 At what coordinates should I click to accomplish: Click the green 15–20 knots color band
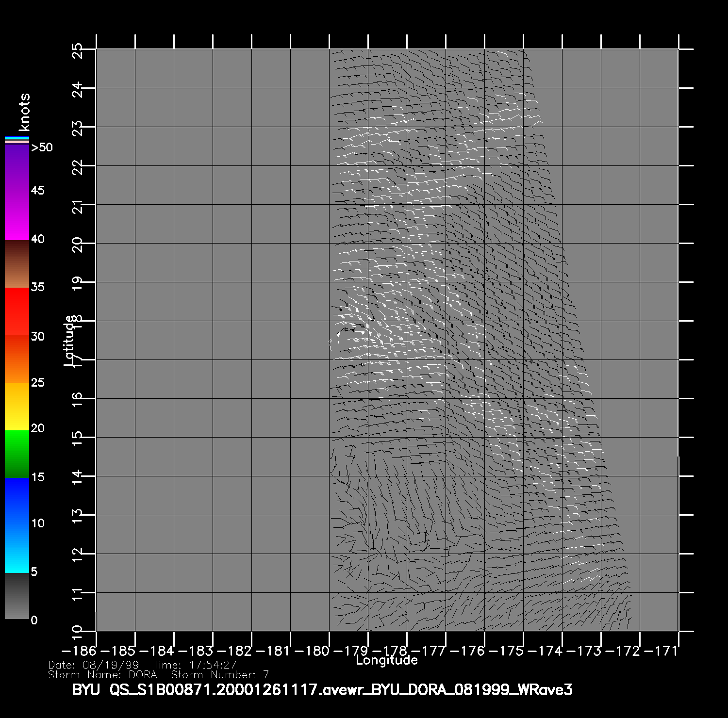tap(17, 454)
